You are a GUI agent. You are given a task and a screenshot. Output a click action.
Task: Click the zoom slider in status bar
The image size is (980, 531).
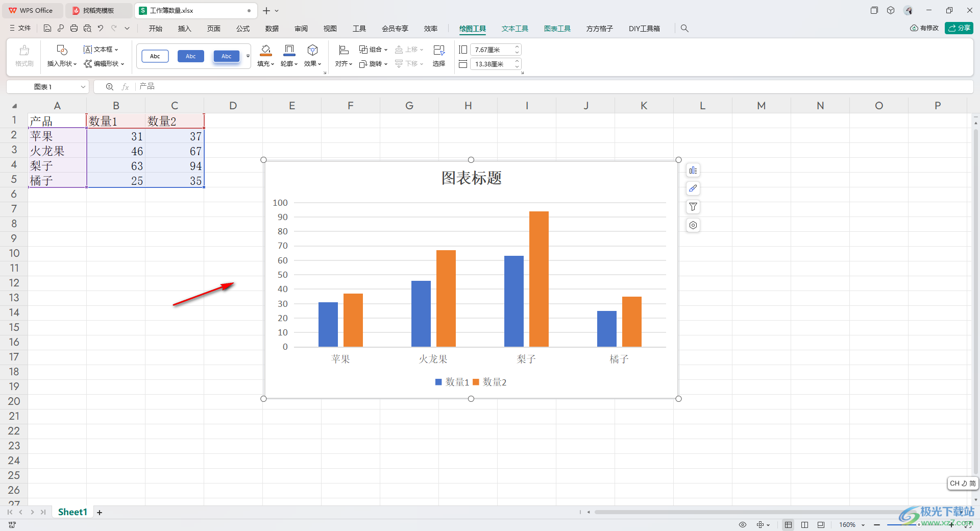pyautogui.click(x=918, y=525)
